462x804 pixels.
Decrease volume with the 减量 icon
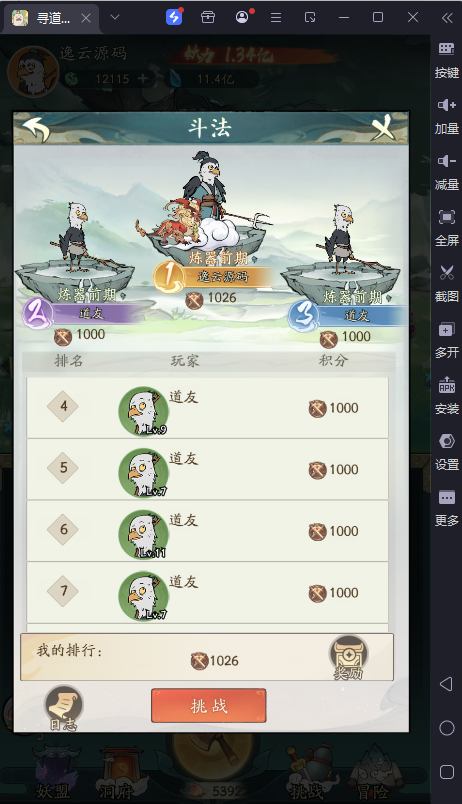[447, 172]
